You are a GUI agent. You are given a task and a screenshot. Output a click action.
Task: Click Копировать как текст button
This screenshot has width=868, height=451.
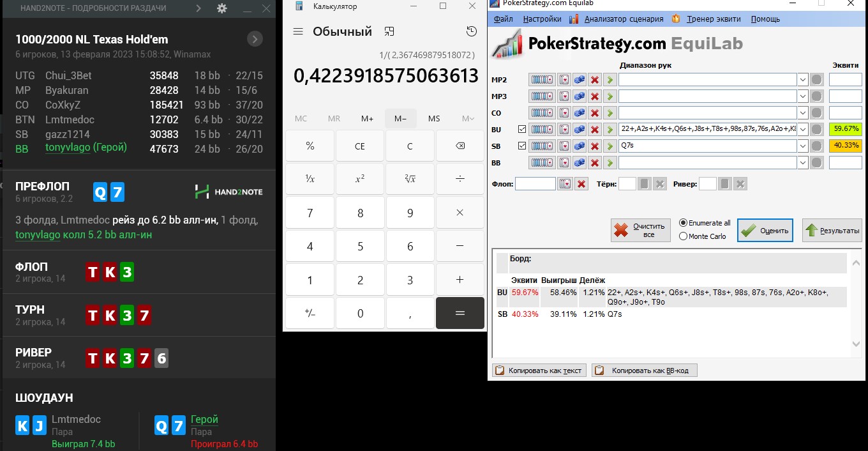click(539, 371)
